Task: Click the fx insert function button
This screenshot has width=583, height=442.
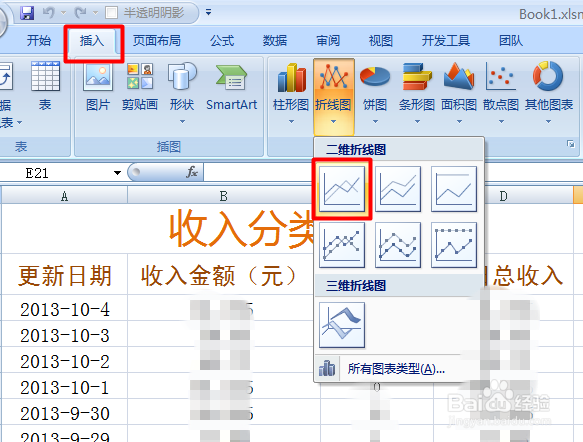Action: (192, 172)
